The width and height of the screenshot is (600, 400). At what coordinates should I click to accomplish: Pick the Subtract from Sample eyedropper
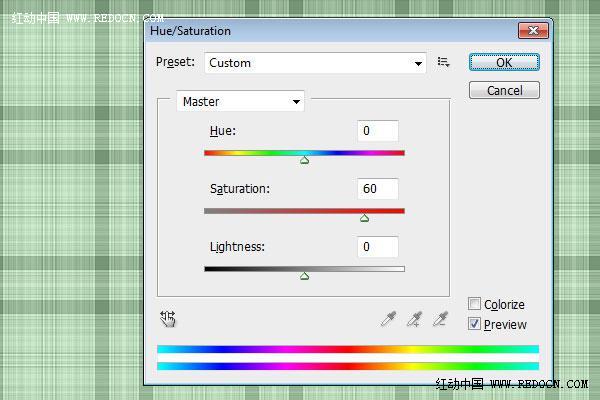440,319
